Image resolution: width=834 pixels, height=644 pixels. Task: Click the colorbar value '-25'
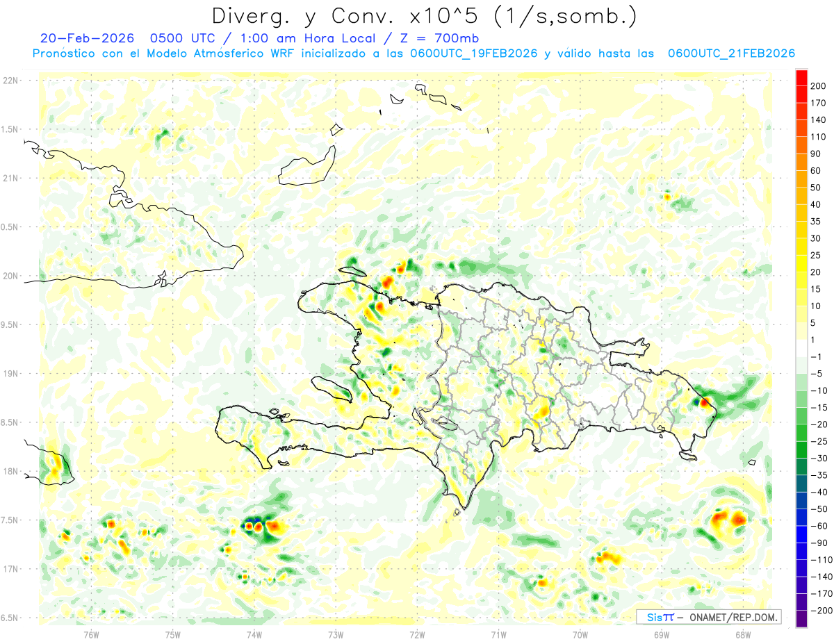pos(820,441)
